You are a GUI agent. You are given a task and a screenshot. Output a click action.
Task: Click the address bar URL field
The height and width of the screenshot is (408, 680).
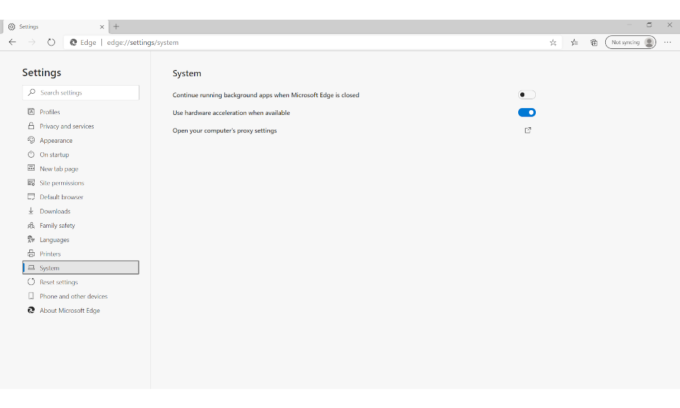click(x=300, y=42)
